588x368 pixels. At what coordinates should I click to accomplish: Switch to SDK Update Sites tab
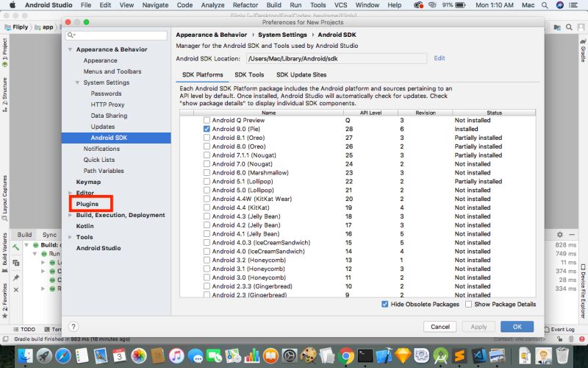click(x=301, y=75)
